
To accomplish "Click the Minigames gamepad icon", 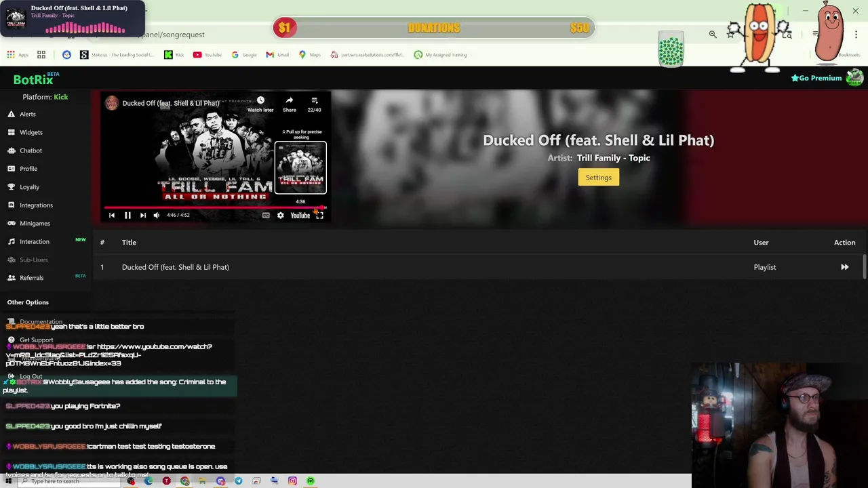I will tap(11, 223).
